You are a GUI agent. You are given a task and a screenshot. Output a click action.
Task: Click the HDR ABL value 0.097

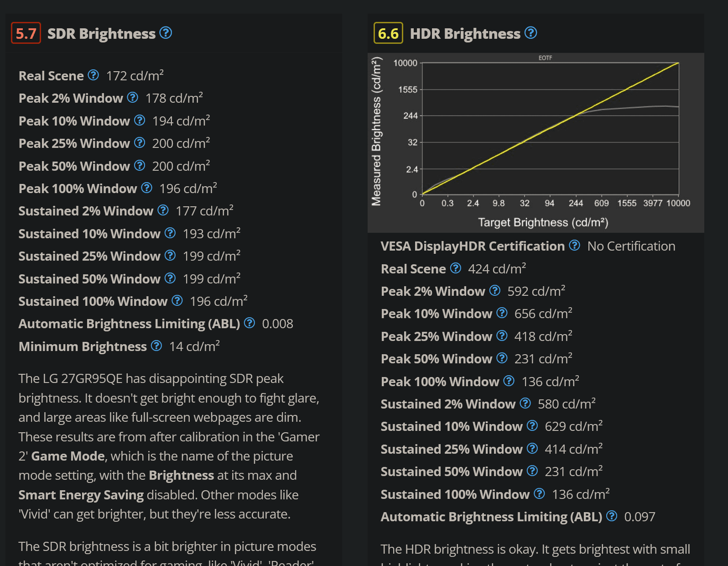(640, 517)
